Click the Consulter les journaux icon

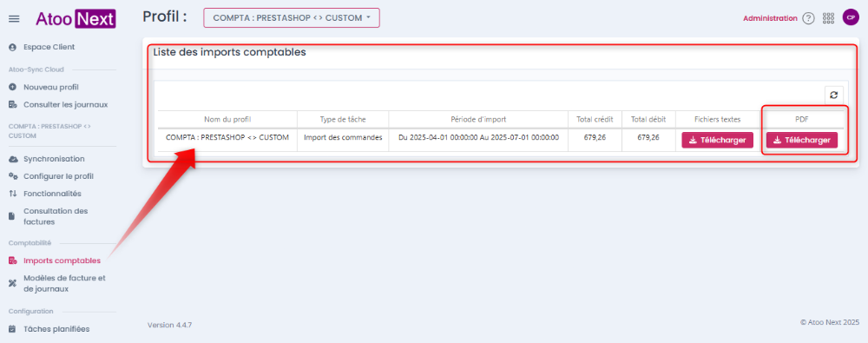13,104
